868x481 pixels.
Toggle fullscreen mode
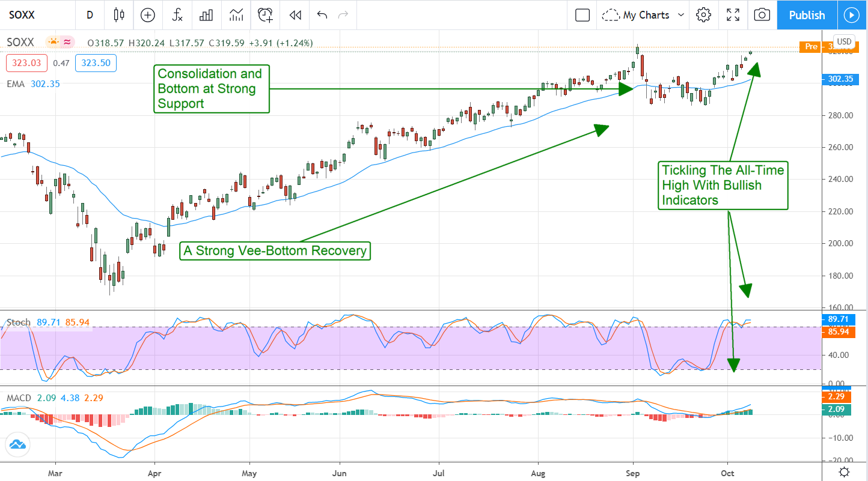click(733, 15)
